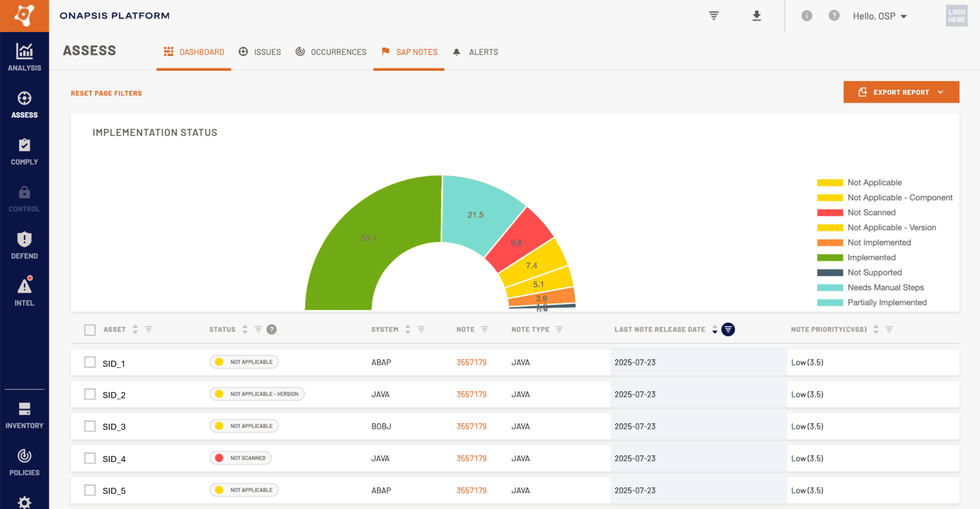The image size is (980, 509).
Task: Open the Comply sidebar section
Action: 24,151
